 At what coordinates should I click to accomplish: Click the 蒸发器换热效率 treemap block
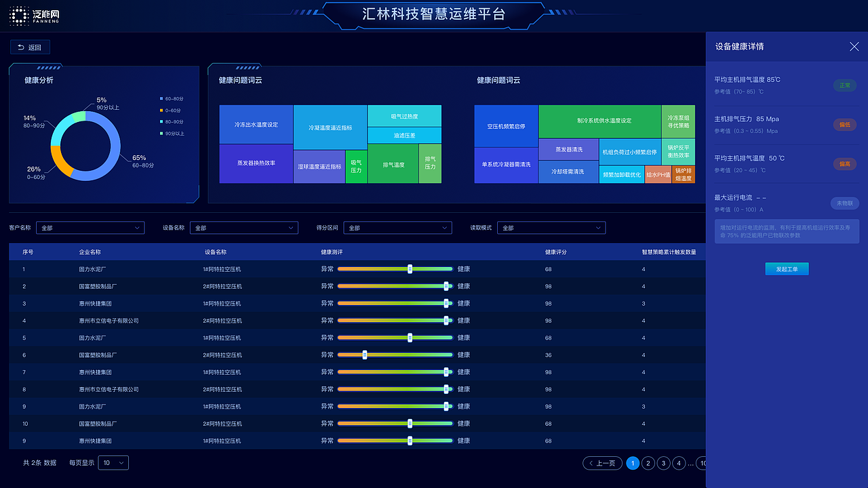click(x=256, y=163)
